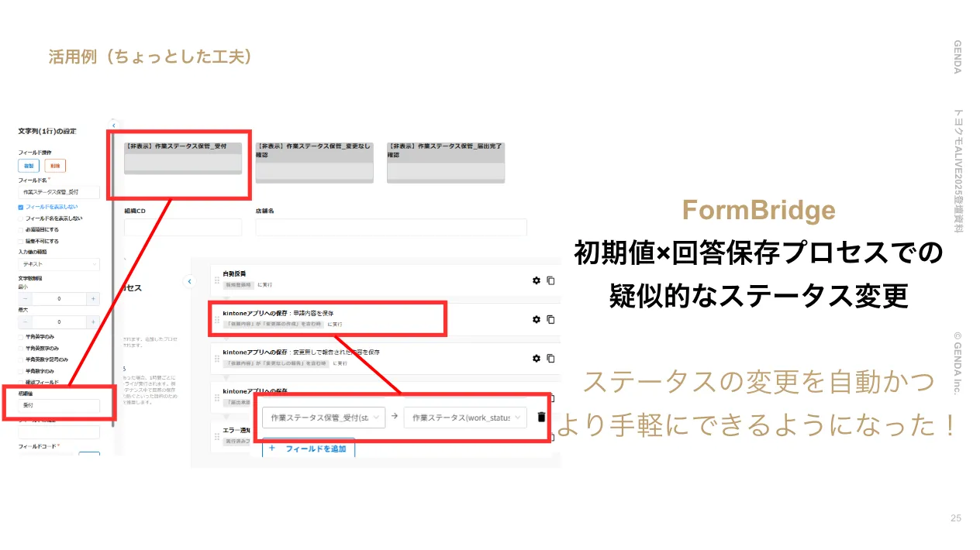Viewport: 980px width, 550px height.
Task: Collapse the field settings side panel
Action: [114, 125]
